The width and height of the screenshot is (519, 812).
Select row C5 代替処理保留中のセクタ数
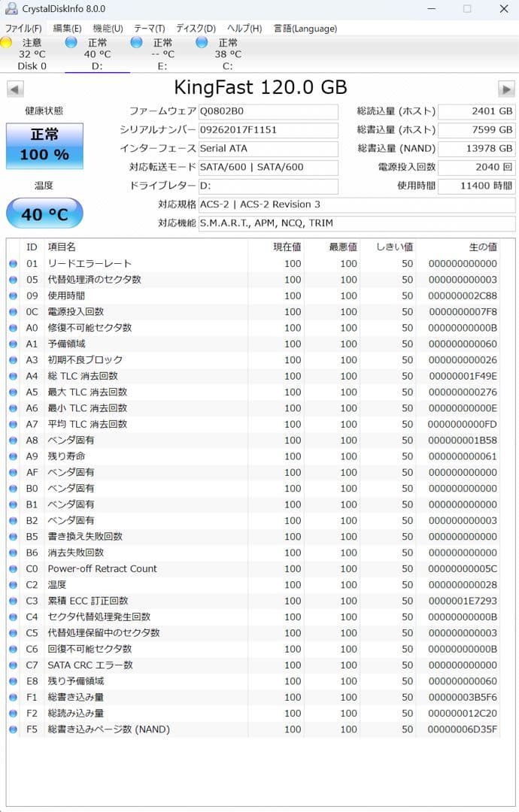pyautogui.click(x=253, y=633)
